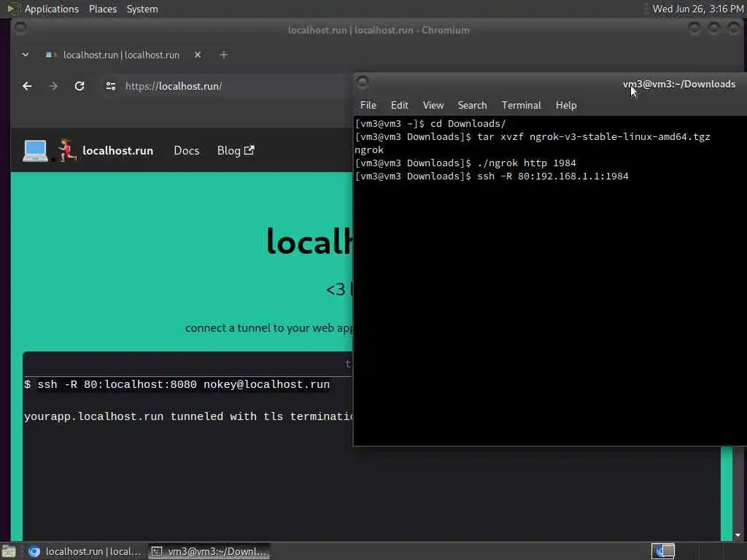
Task: Click the Chromium minimize button in title bar
Action: (694, 28)
